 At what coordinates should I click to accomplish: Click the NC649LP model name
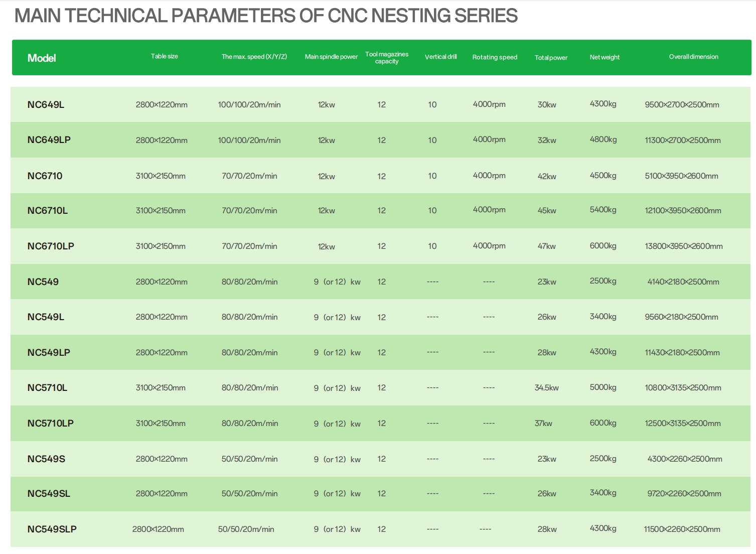point(49,140)
